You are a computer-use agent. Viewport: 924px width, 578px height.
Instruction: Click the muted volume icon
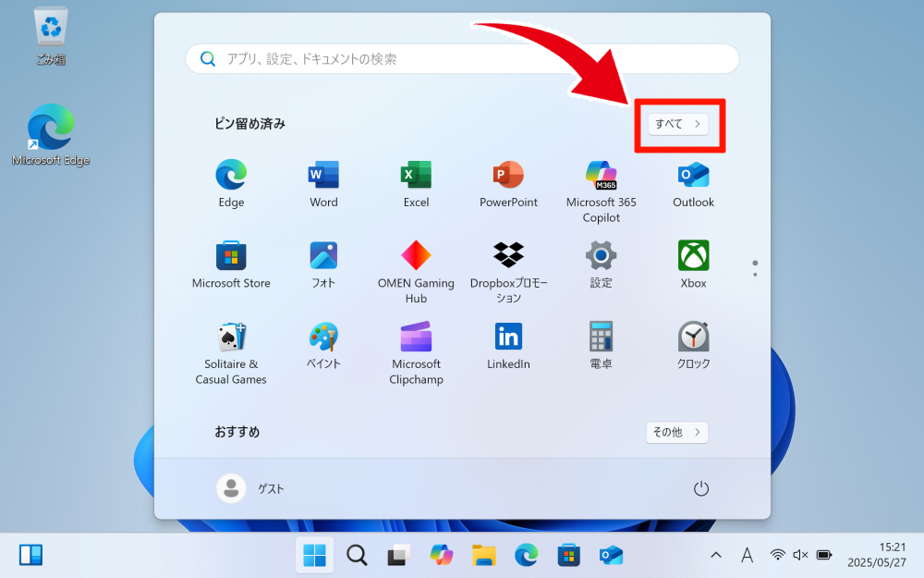(x=800, y=555)
